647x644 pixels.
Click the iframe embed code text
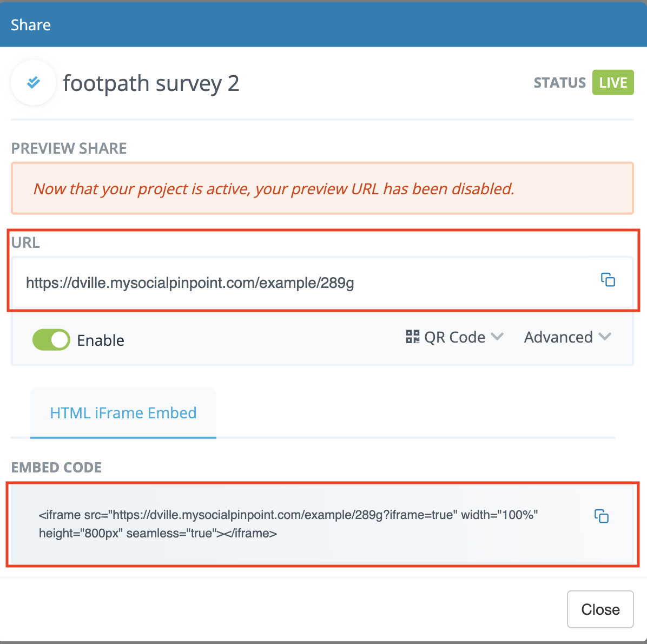coord(288,524)
